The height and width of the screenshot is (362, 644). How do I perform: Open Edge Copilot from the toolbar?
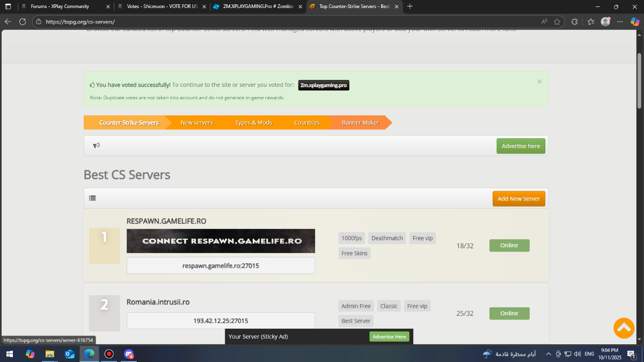pyautogui.click(x=634, y=22)
